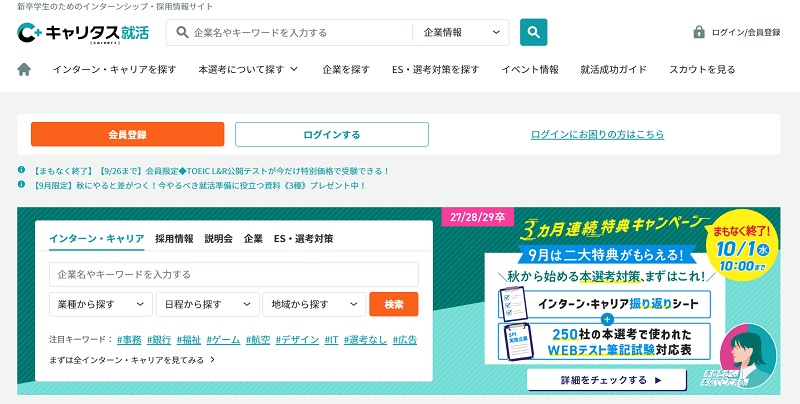Click the orange 検索 button
Image resolution: width=800 pixels, height=404 pixels.
(x=394, y=305)
